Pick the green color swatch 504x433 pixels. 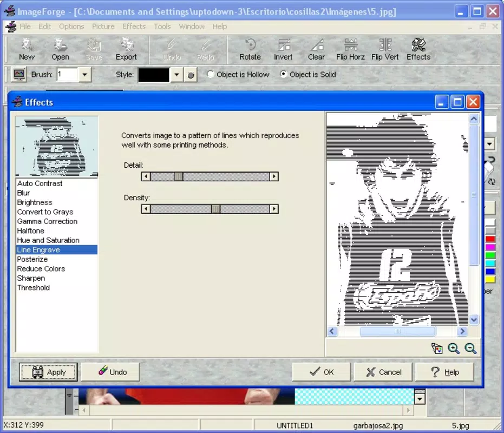pos(490,255)
